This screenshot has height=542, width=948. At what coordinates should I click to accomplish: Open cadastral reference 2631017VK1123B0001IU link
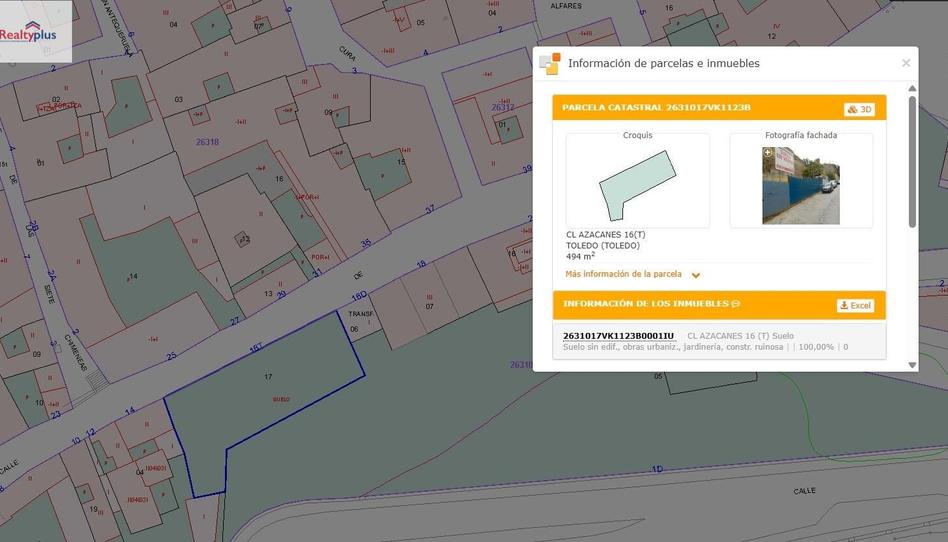[x=618, y=336]
